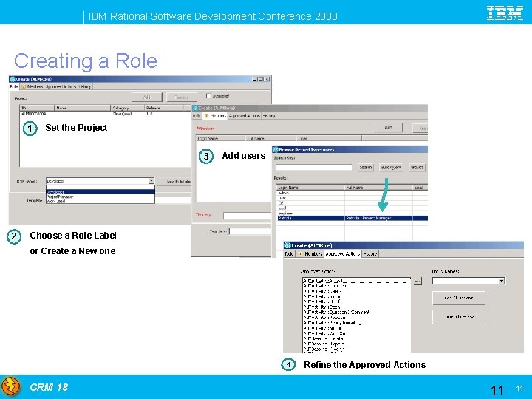
Task: Click the Clear All Actions button
Action: tap(458, 317)
